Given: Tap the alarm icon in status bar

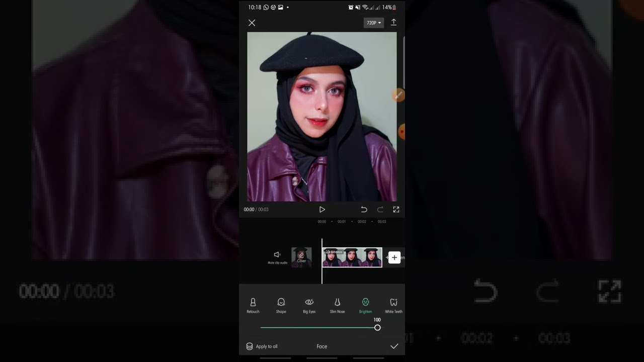Looking at the screenshot, I should point(351,8).
